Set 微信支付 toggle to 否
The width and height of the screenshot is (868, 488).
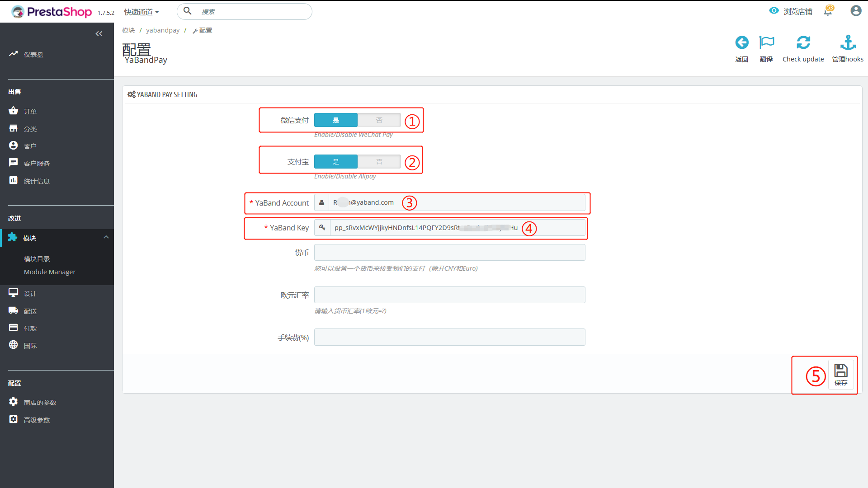(379, 120)
